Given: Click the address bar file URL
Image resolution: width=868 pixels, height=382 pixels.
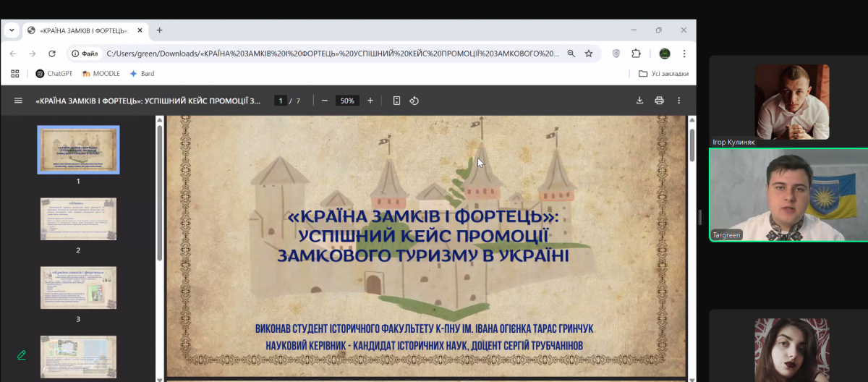Looking at the screenshot, I should 333,54.
